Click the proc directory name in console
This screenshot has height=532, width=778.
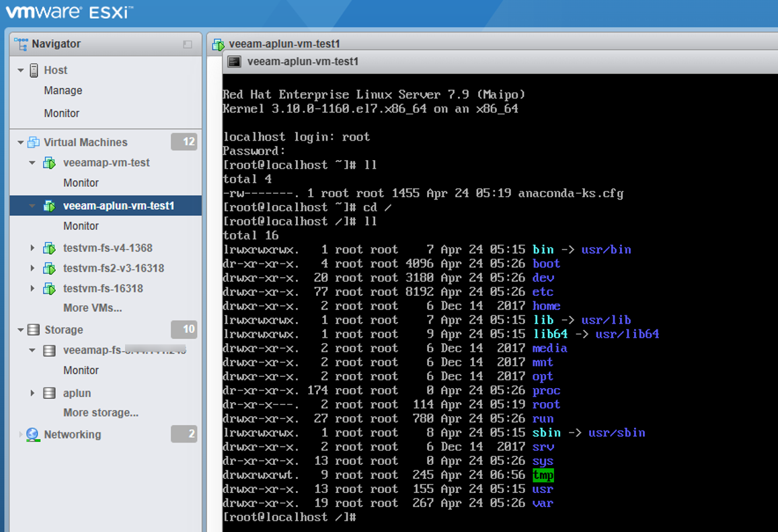coord(546,391)
